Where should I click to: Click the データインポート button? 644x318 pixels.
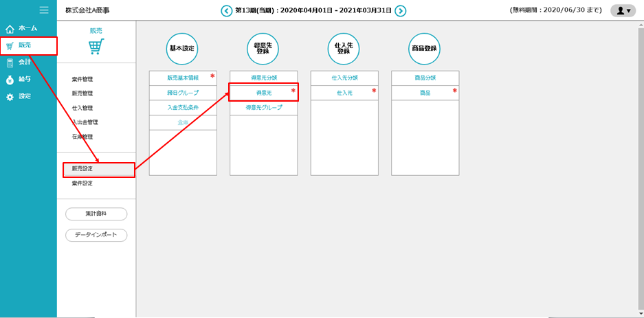(96, 235)
